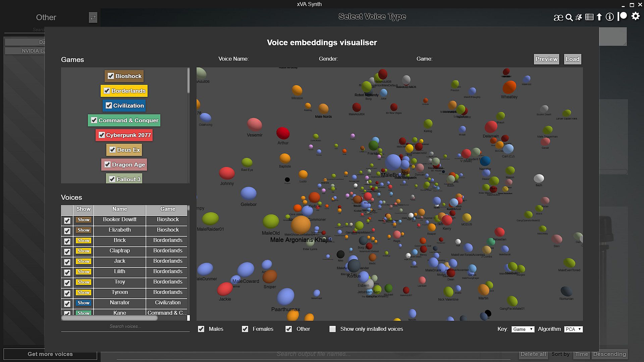This screenshot has width=644, height=362.
Task: Click the upward arrow updates icon
Action: [x=599, y=17]
